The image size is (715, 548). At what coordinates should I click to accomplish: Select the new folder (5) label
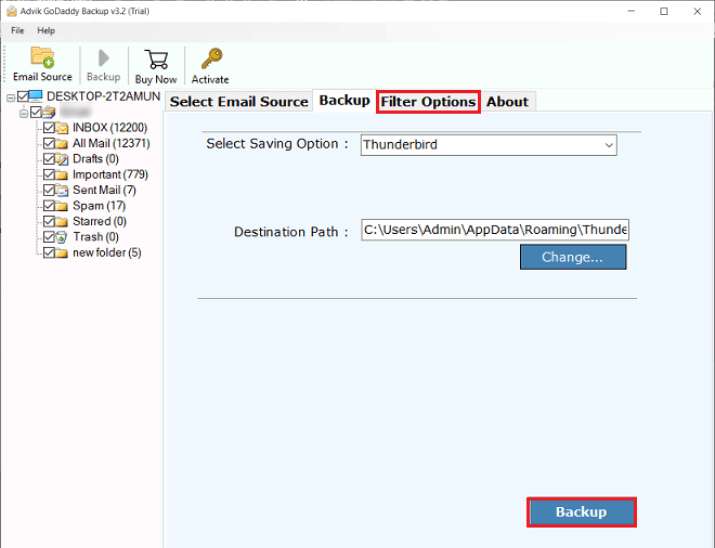click(x=107, y=253)
